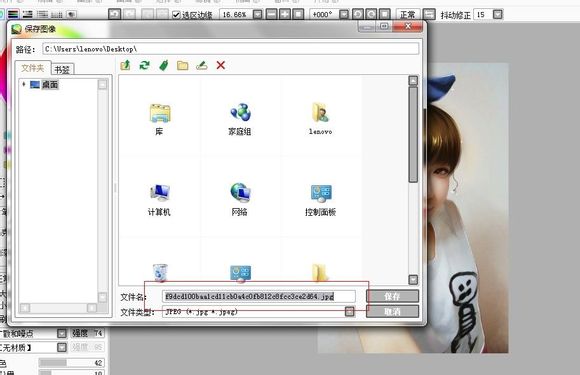Viewport: 580px width, 375px height.
Task: Click the flip view icon beside 正常
Action: [429, 14]
